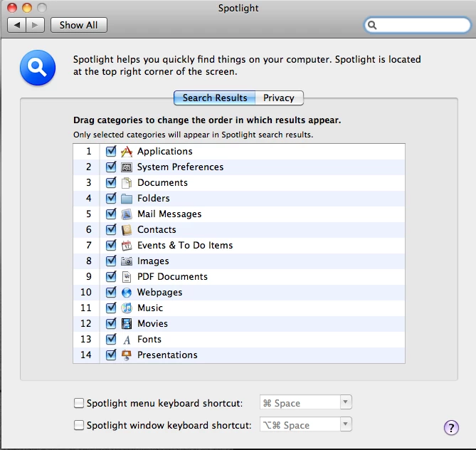476x450 pixels.
Task: Click the Documents category icon
Action: (127, 183)
